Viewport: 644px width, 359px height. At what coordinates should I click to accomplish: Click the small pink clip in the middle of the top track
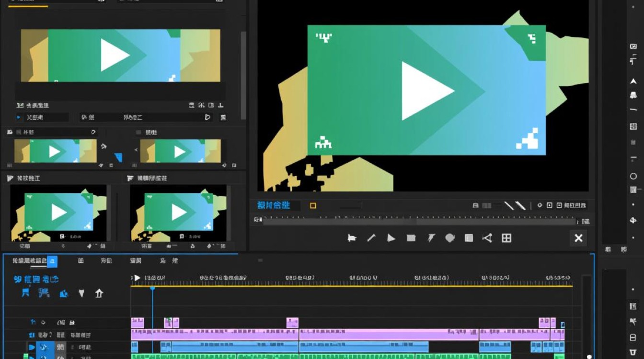point(292,323)
